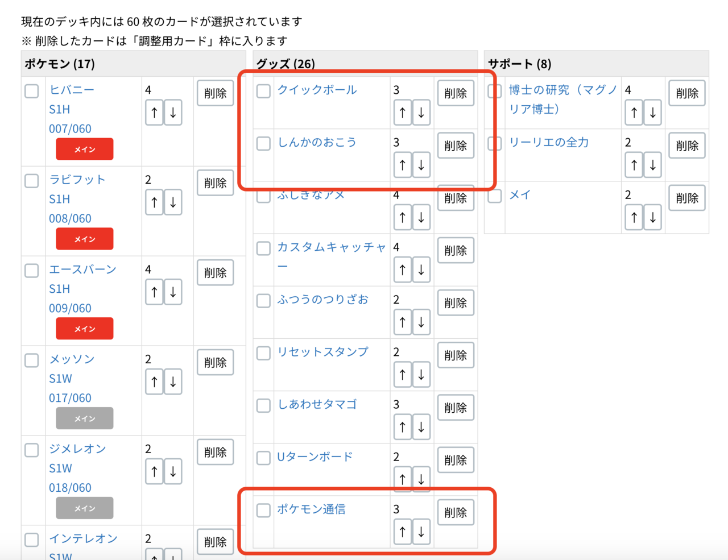Increase クイックボール count with up arrow
Image resolution: width=728 pixels, height=560 pixels.
point(402,113)
